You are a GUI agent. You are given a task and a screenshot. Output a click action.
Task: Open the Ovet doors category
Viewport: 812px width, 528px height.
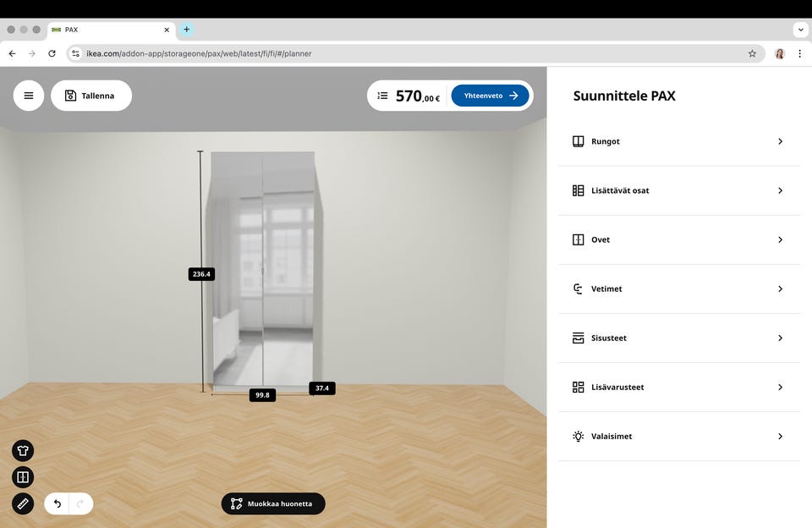tap(679, 240)
